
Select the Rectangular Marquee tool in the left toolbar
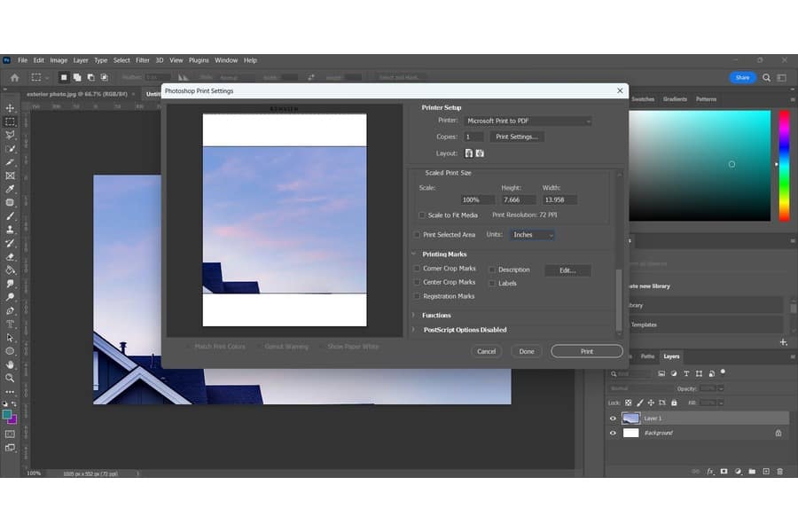(x=10, y=121)
